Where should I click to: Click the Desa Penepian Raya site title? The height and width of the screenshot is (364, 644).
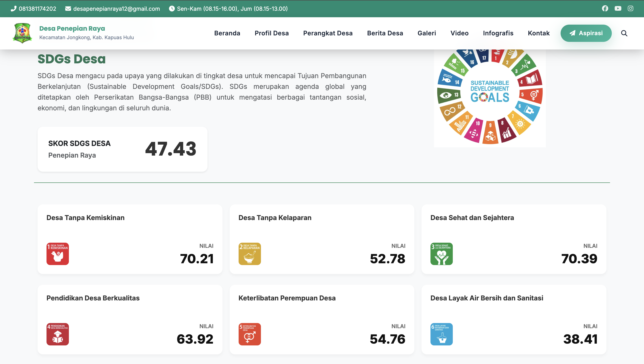point(72,28)
